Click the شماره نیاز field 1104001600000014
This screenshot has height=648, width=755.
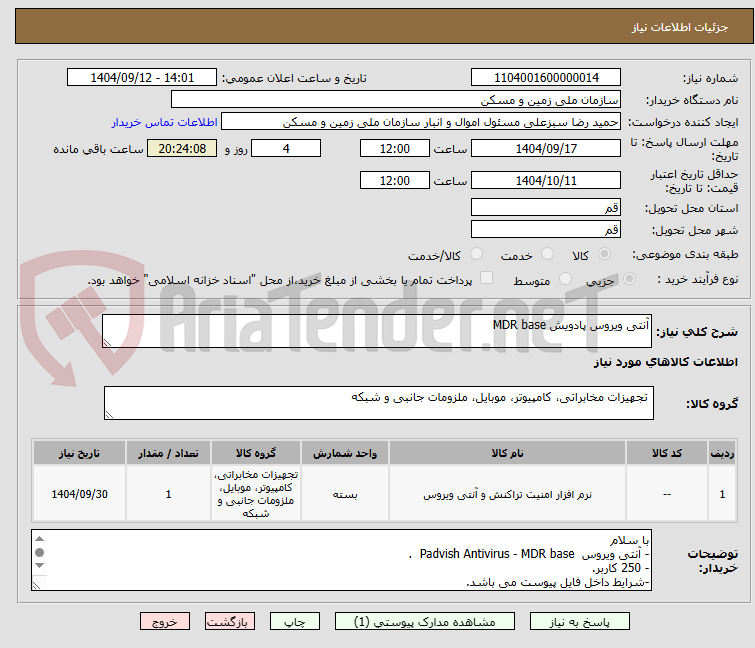(546, 78)
